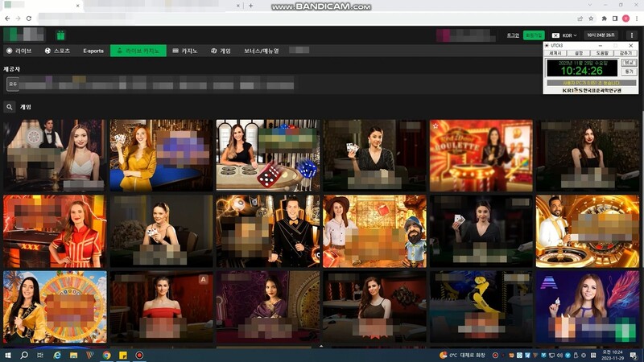
Task: Click 감추기 in the UTCk3 window
Action: click(626, 53)
